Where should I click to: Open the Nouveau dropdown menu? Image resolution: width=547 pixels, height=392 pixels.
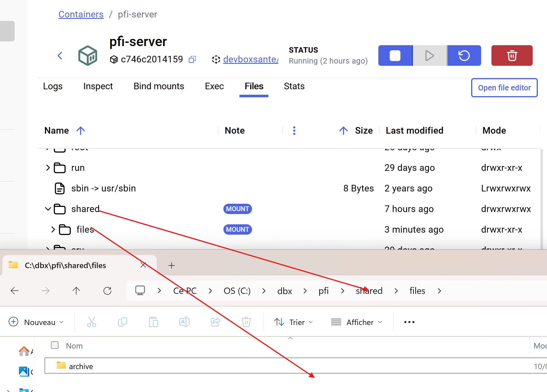coord(36,322)
